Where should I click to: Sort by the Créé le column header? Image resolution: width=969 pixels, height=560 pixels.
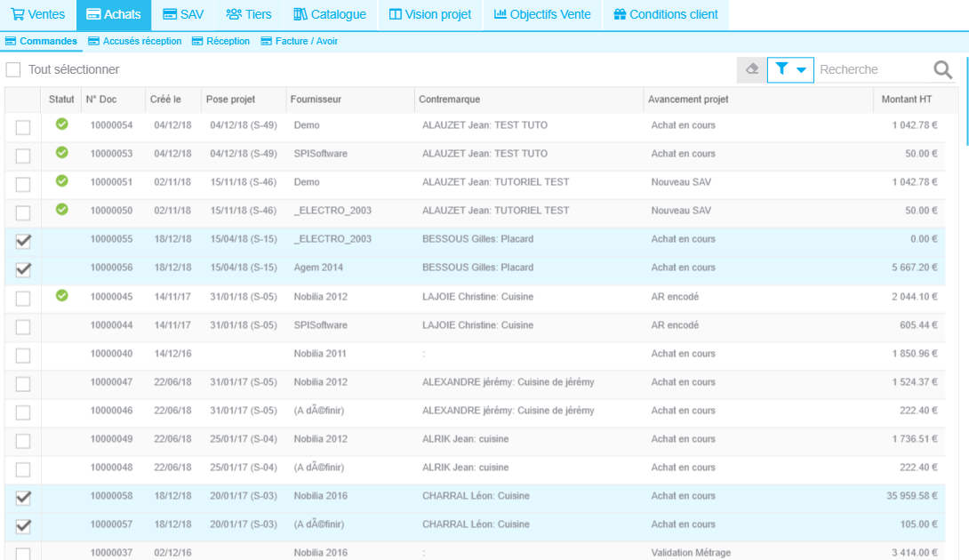click(x=172, y=100)
